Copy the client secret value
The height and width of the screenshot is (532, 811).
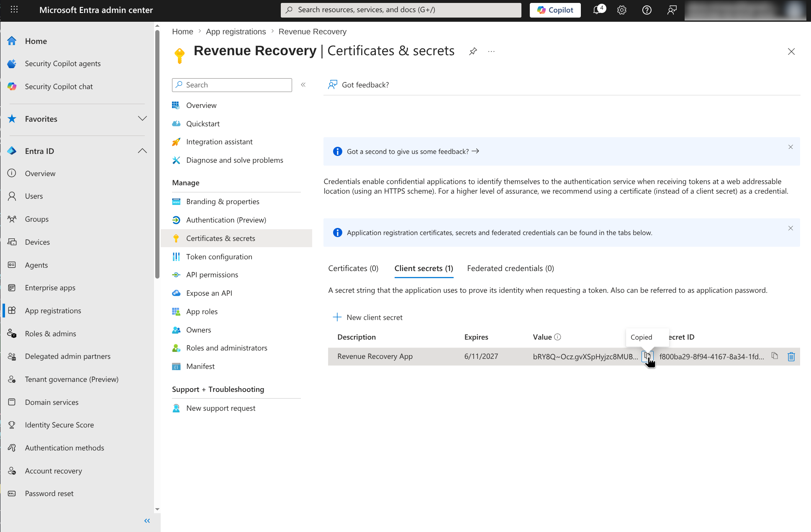(x=647, y=356)
